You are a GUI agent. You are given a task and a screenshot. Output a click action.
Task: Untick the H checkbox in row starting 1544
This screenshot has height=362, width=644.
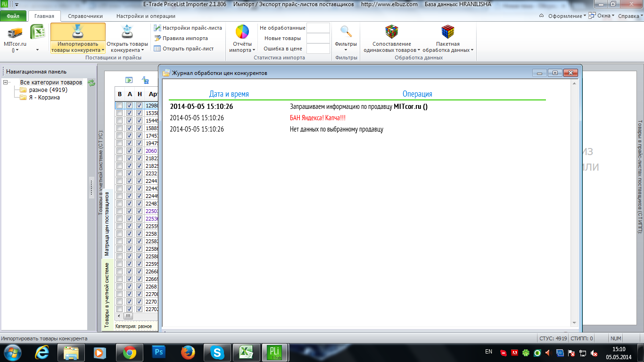point(139,121)
